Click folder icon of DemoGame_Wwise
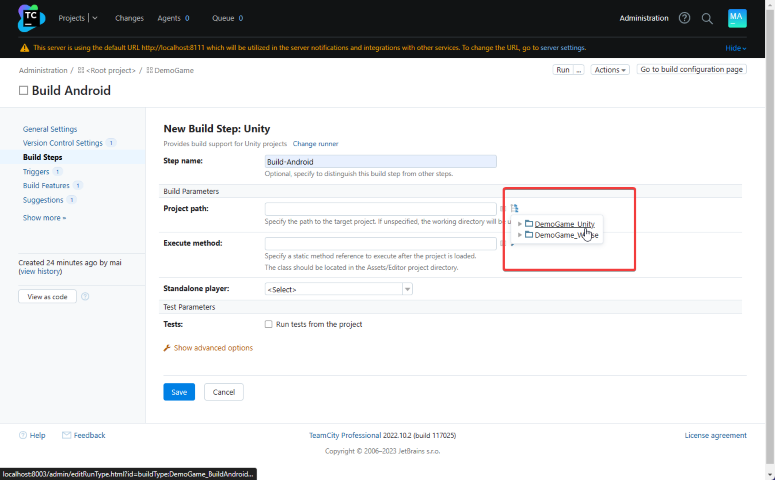The height and width of the screenshot is (480, 775). pyautogui.click(x=529, y=235)
